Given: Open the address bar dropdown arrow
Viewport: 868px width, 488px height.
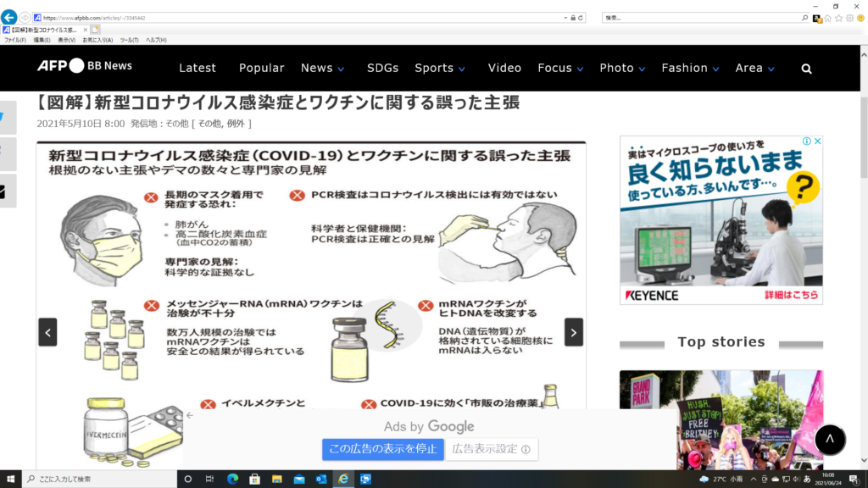Looking at the screenshot, I should click(x=565, y=18).
